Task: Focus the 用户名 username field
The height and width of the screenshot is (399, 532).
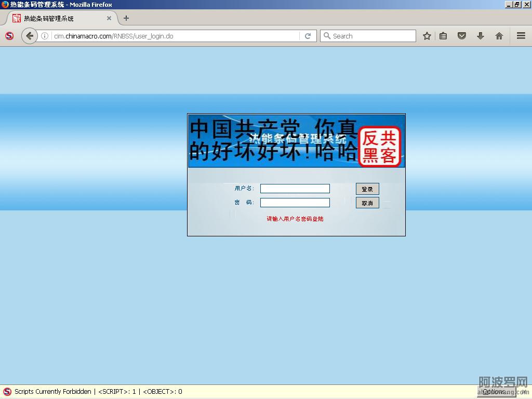Action: tap(295, 189)
